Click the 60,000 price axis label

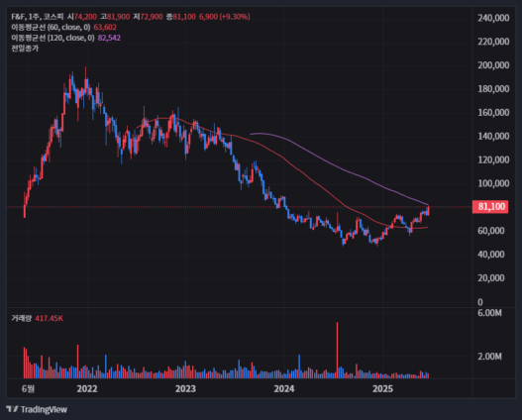tap(491, 231)
